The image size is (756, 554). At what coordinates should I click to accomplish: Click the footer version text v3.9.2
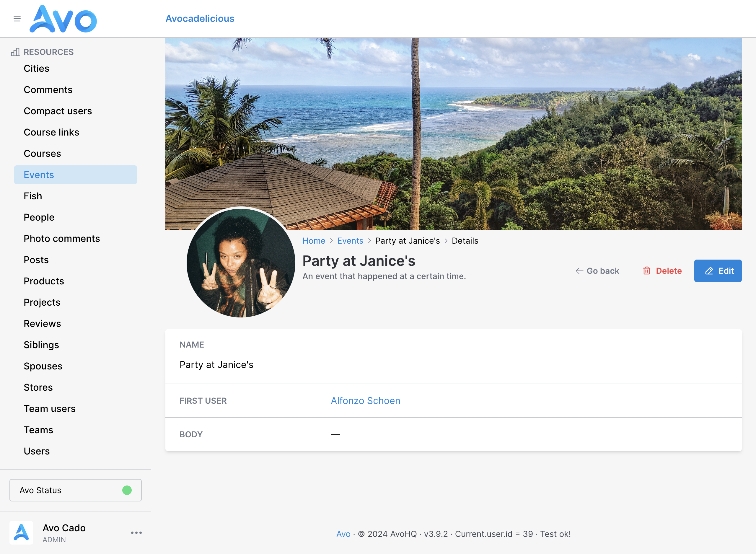point(436,534)
